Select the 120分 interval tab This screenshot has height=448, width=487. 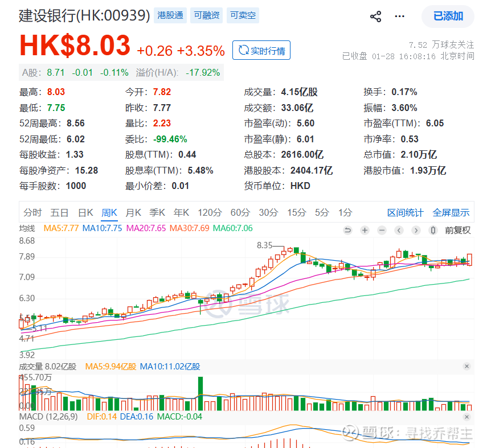click(210, 213)
